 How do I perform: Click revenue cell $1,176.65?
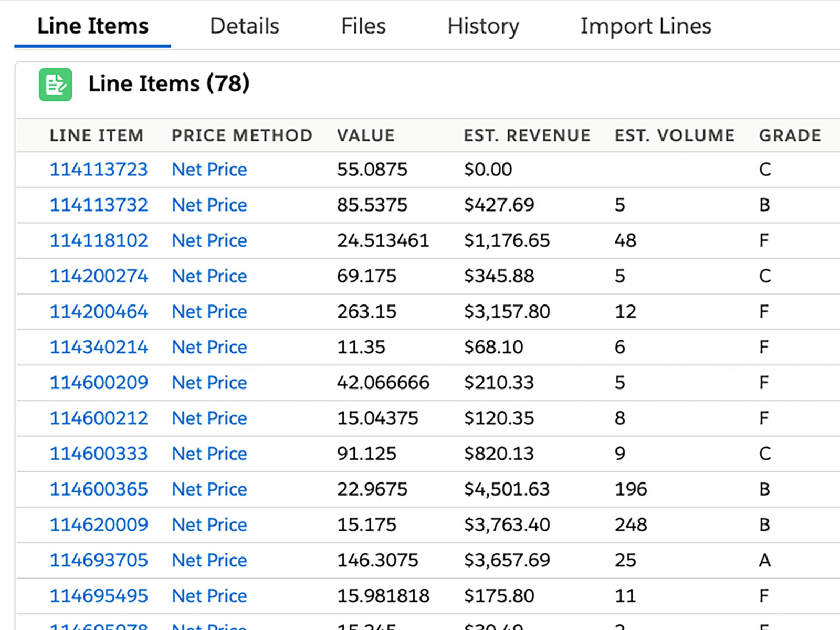coord(507,240)
